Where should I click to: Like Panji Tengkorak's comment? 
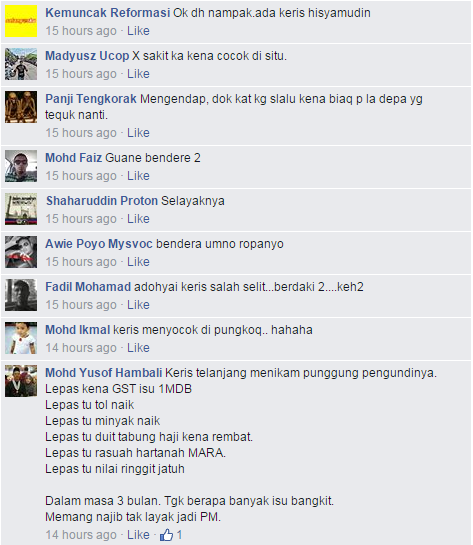[138, 133]
